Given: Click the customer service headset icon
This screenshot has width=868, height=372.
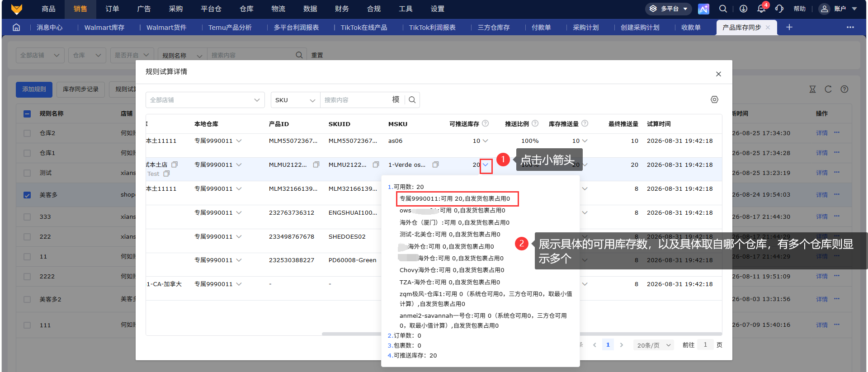Looking at the screenshot, I should tap(779, 9).
